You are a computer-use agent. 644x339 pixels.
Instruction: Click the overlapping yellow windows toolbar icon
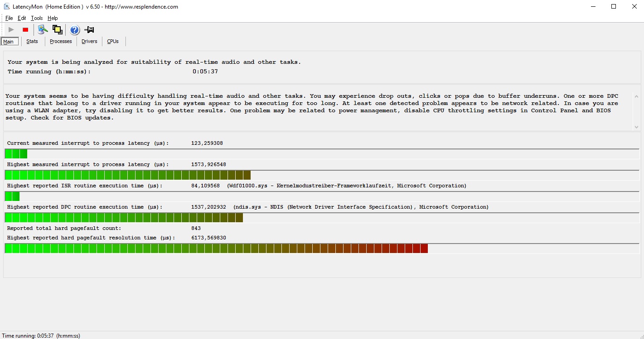click(x=58, y=30)
